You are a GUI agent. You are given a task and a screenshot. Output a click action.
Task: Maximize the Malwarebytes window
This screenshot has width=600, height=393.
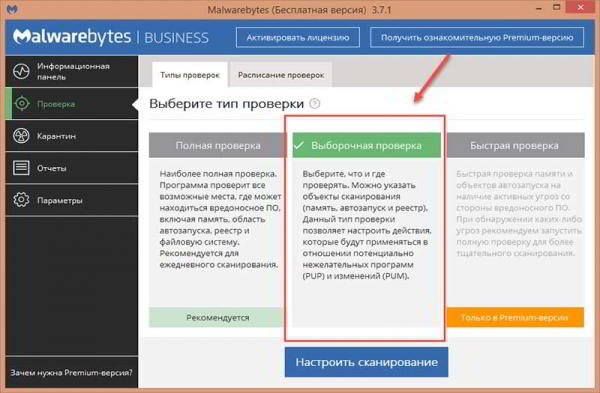pyautogui.click(x=557, y=8)
